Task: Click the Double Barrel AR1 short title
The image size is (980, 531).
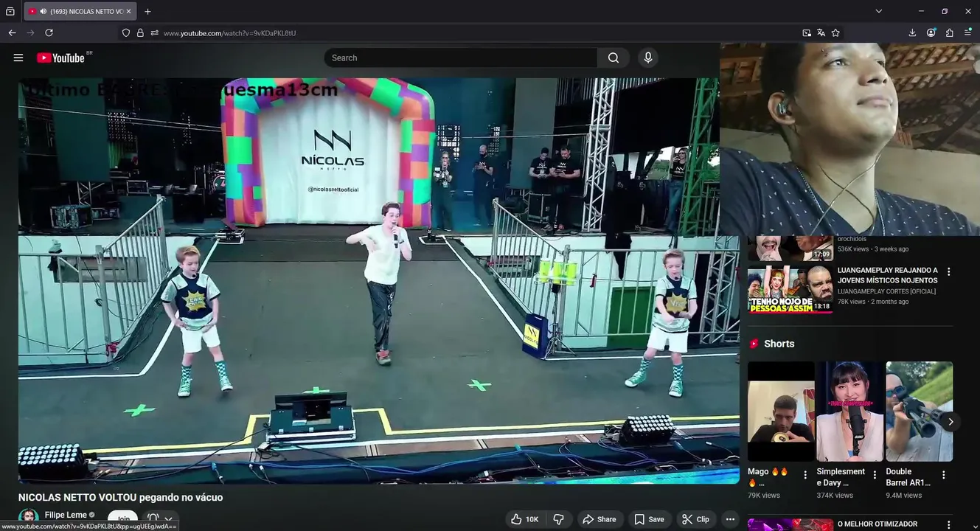Action: coord(908,477)
